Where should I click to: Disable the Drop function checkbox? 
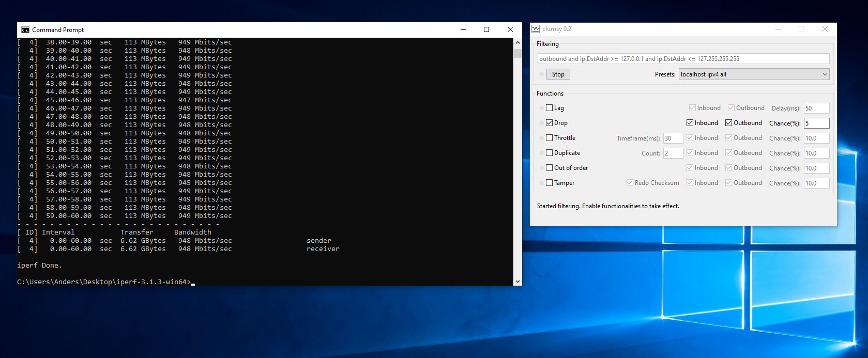coord(550,123)
